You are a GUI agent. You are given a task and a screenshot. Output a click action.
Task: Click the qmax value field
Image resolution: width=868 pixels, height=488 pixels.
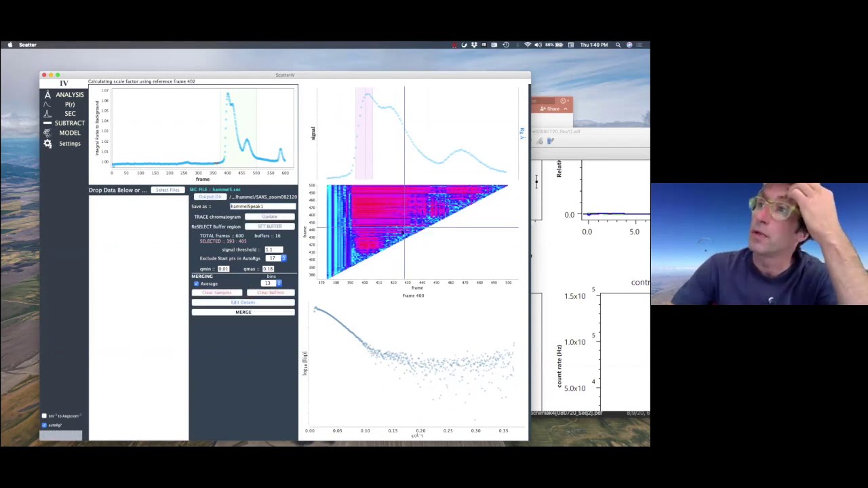tap(268, 269)
